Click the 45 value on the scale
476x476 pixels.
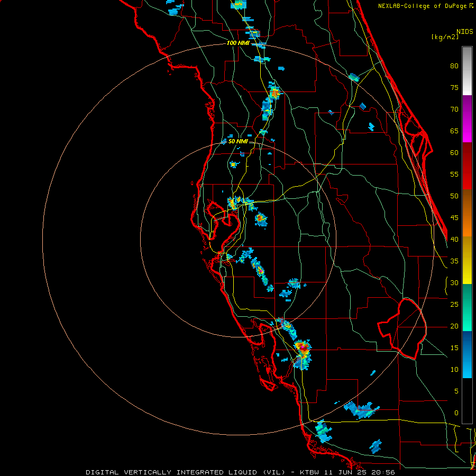point(454,218)
